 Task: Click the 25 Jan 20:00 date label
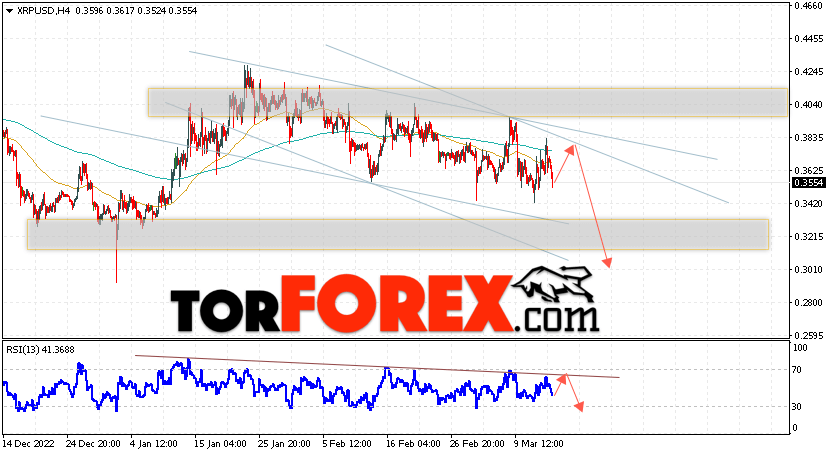[x=284, y=443]
